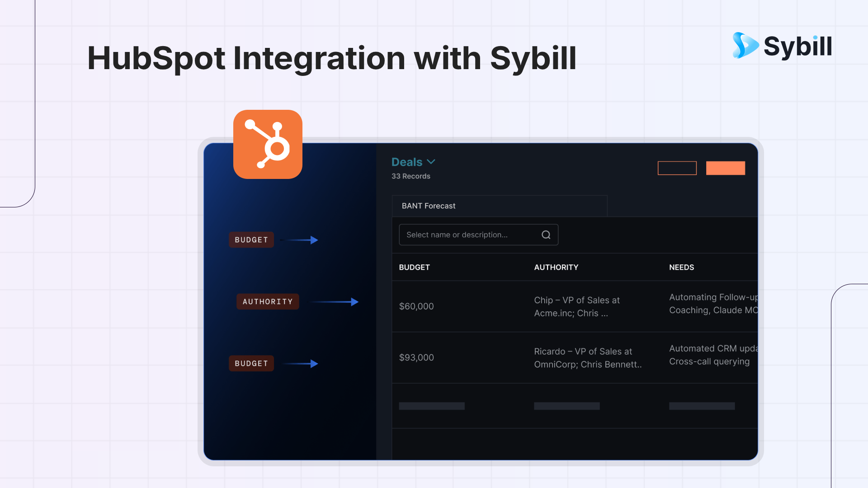The width and height of the screenshot is (868, 488).
Task: Click the Deals heading text
Action: tap(406, 162)
